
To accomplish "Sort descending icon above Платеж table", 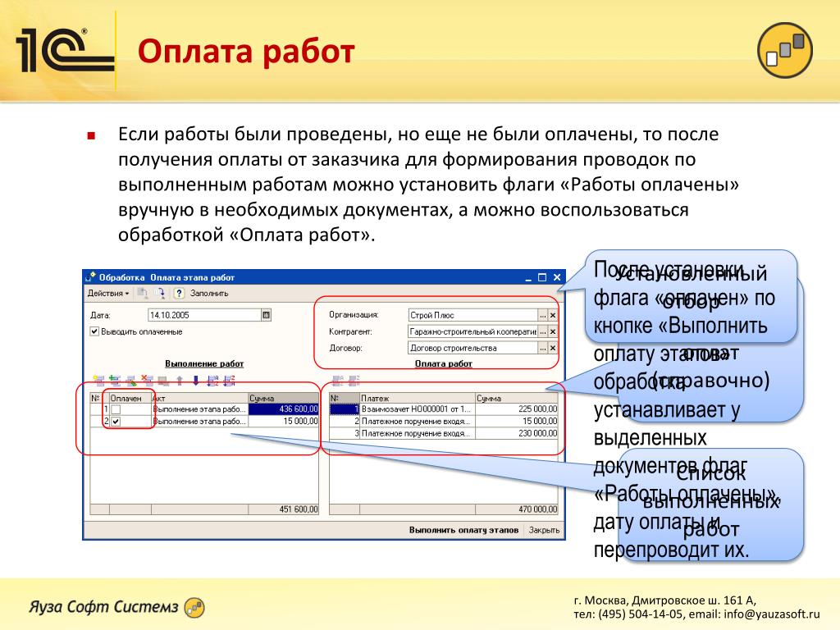I will click(x=354, y=381).
